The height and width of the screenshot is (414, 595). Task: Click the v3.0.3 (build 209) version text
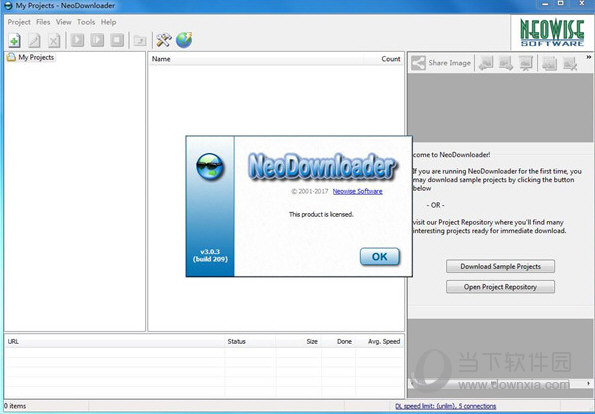(210, 255)
